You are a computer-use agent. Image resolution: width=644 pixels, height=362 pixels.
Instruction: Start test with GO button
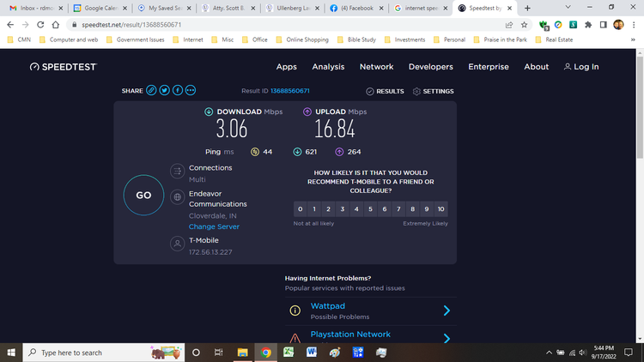click(143, 195)
